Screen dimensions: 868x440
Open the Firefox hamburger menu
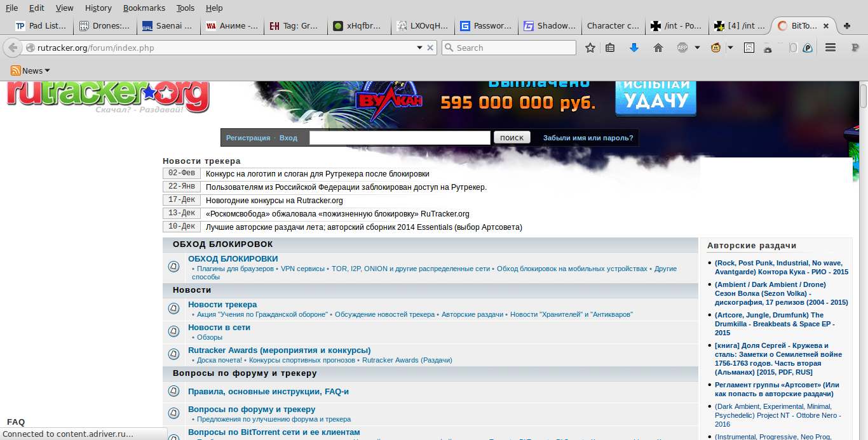pyautogui.click(x=830, y=48)
